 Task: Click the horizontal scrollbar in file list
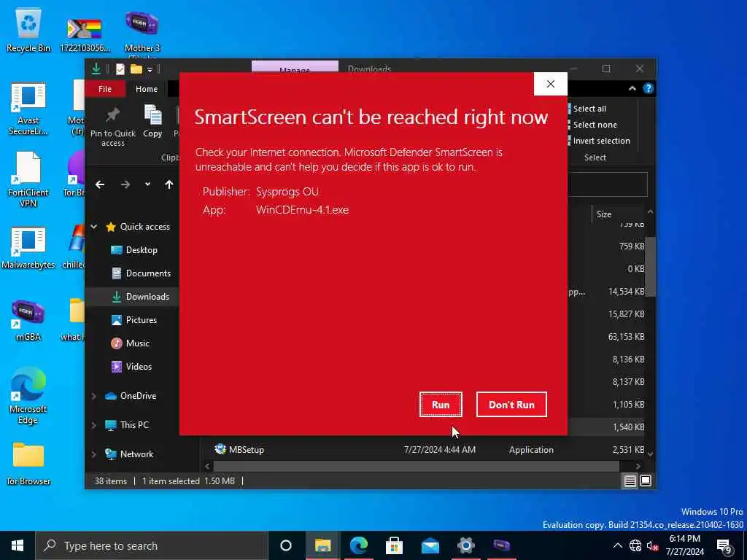click(x=416, y=466)
